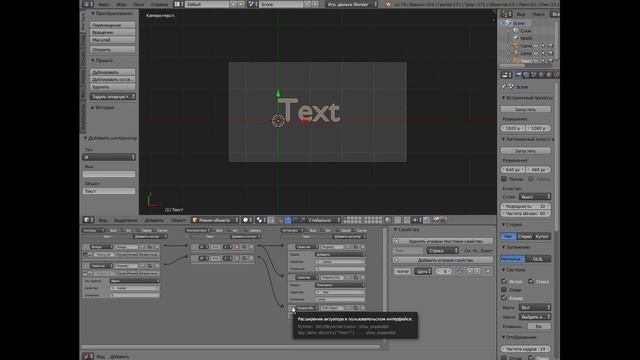
Task: Toggle Camera selectability cursor icon in outliner
Action: (x=543, y=46)
